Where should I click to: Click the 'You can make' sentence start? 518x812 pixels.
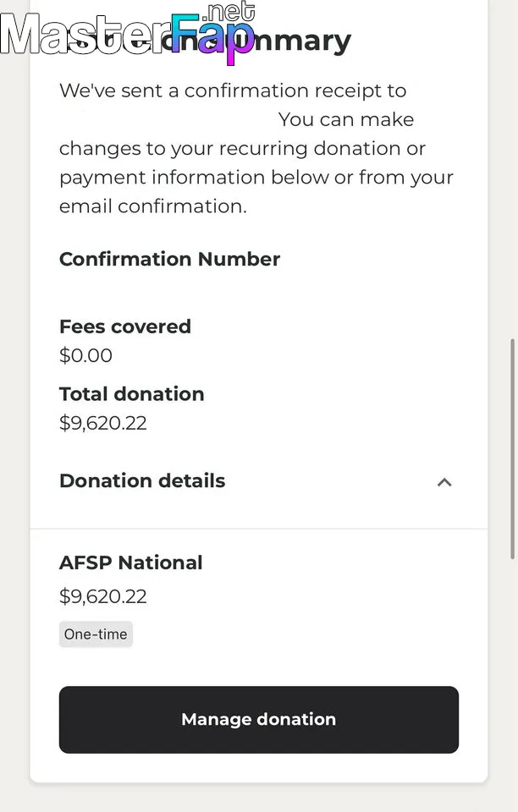[x=345, y=119]
